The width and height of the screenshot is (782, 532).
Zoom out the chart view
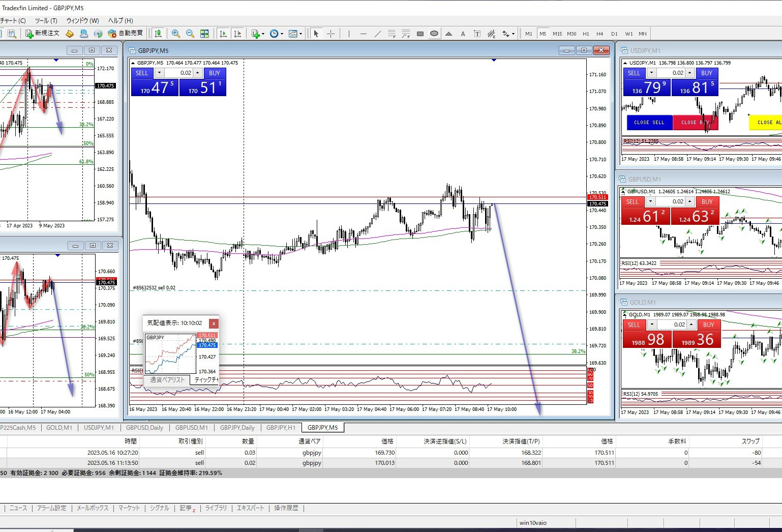point(190,34)
